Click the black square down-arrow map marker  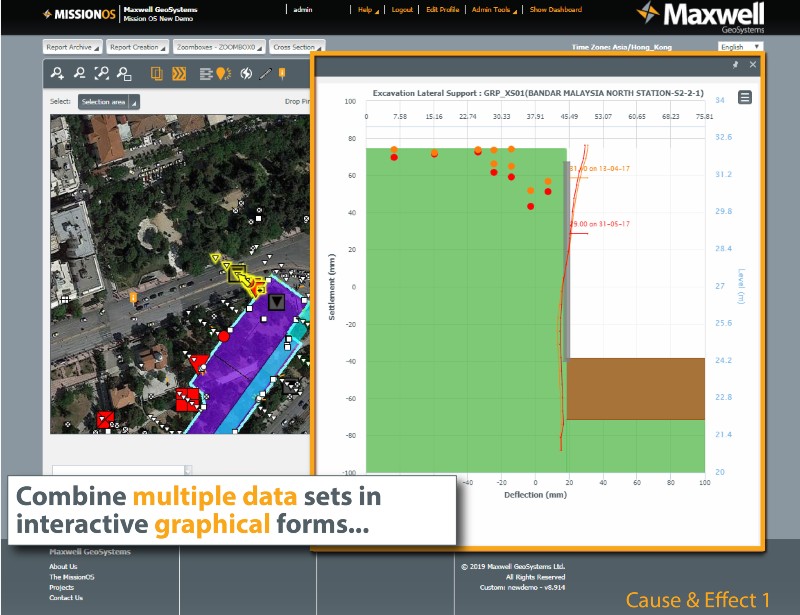(x=277, y=302)
